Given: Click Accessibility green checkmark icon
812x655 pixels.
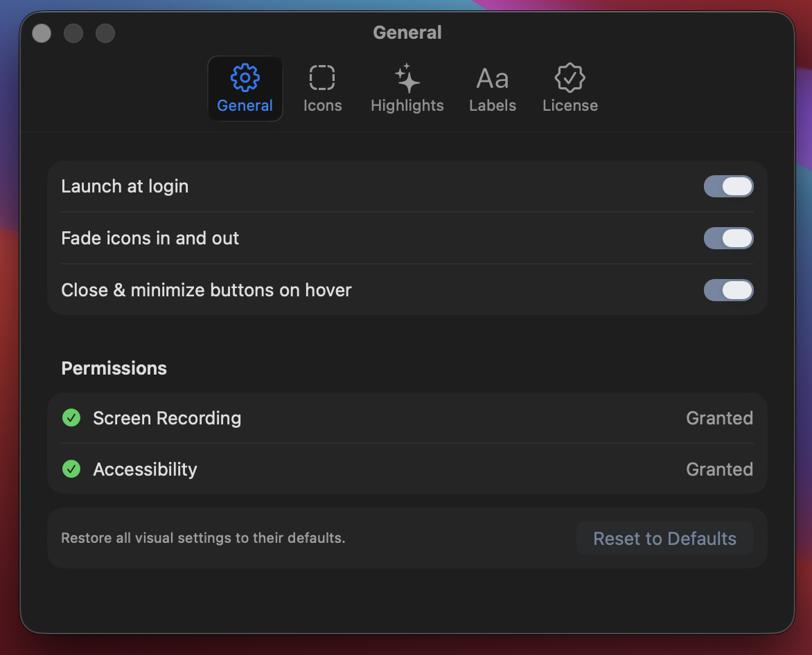Looking at the screenshot, I should click(x=71, y=469).
